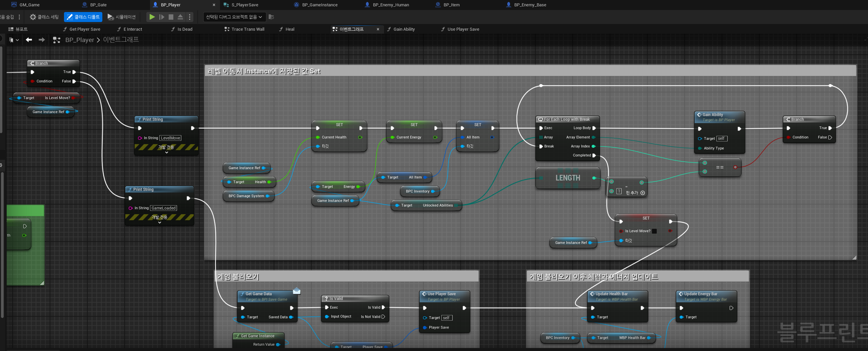Open the bookmarks dropdown in graph toolbar
This screenshot has height=351, width=868.
(x=14, y=40)
